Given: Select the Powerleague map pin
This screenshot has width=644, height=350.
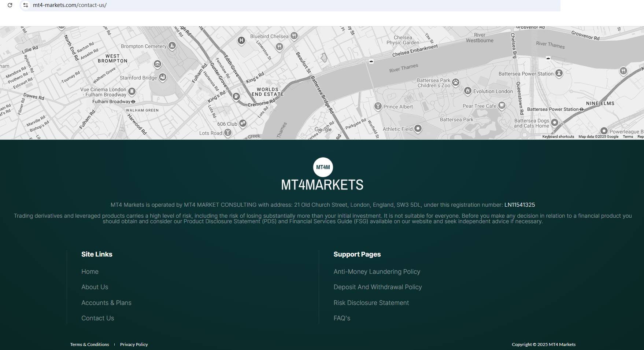Looking at the screenshot, I should point(604,131).
